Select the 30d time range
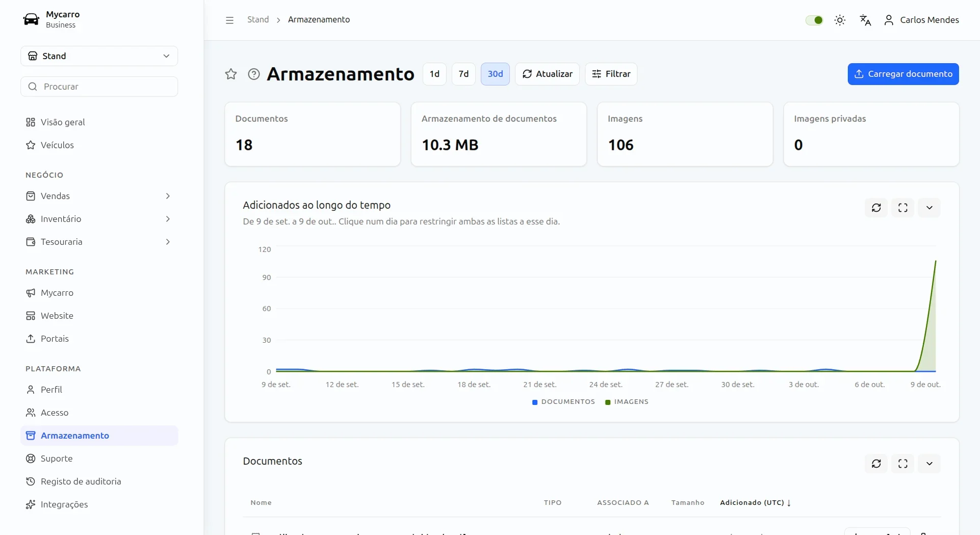 tap(495, 74)
